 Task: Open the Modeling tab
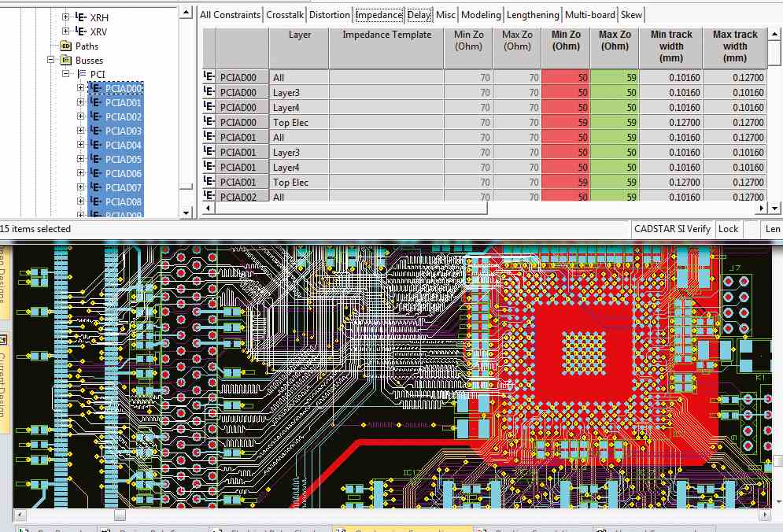click(x=481, y=14)
